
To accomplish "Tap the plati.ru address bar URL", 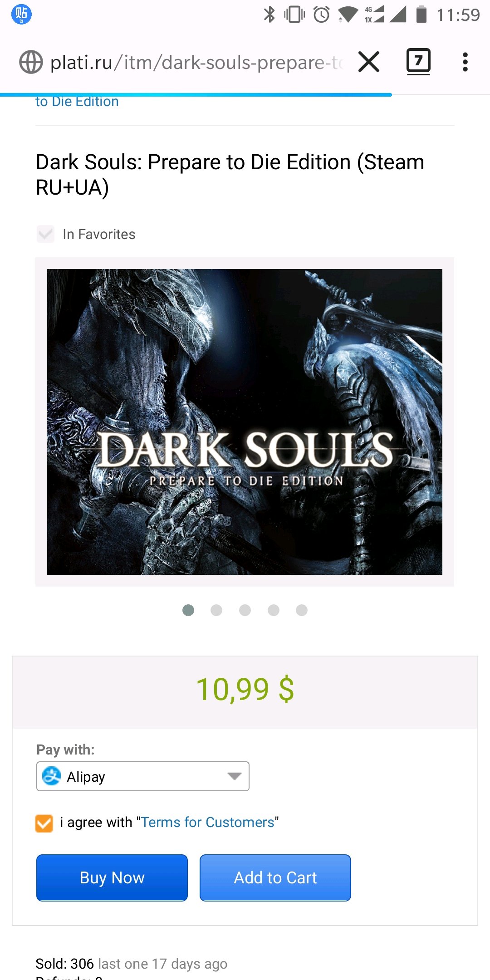I will tap(196, 62).
